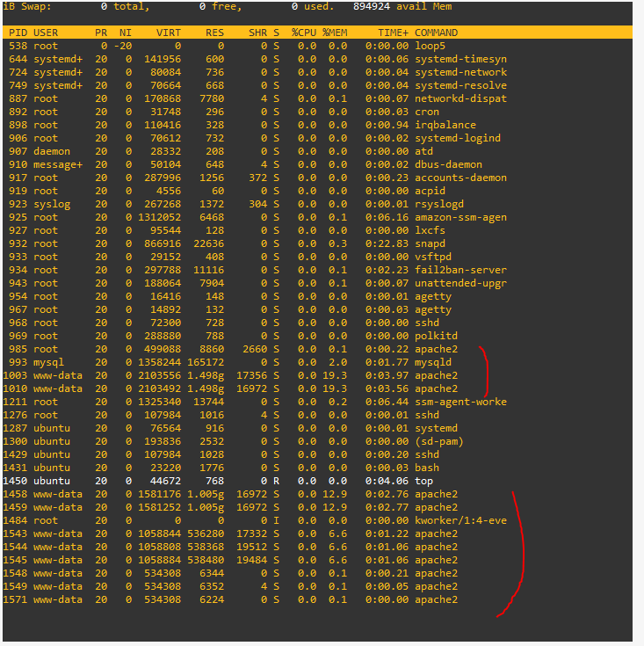
Task: Click the 0:22.83 TIME+ value for snapd
Action: point(387,243)
